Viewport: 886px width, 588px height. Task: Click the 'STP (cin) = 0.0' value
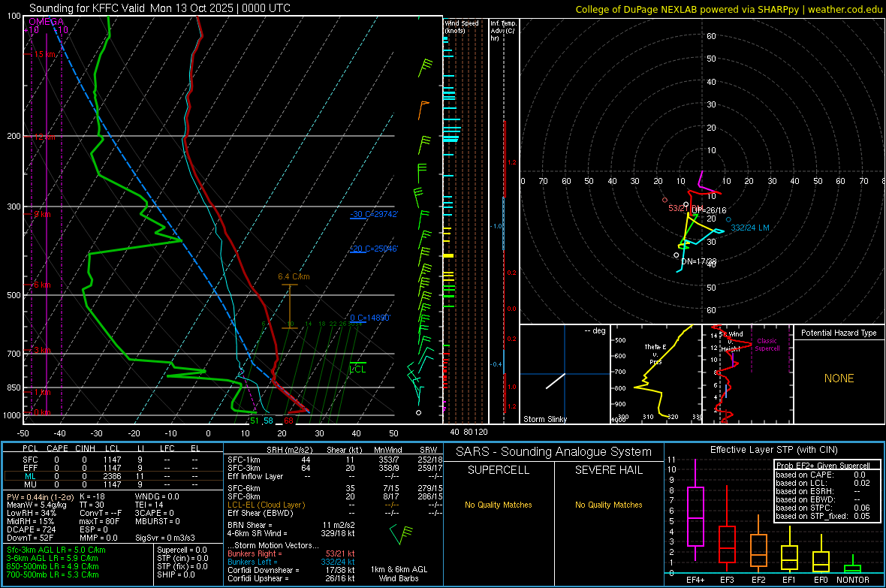pyautogui.click(x=182, y=558)
